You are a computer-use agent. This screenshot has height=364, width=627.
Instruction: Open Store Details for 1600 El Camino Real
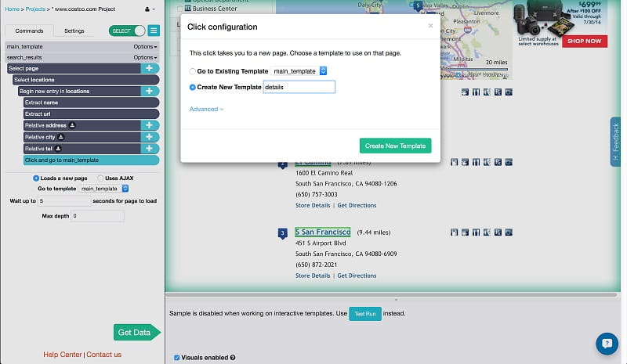tap(313, 205)
